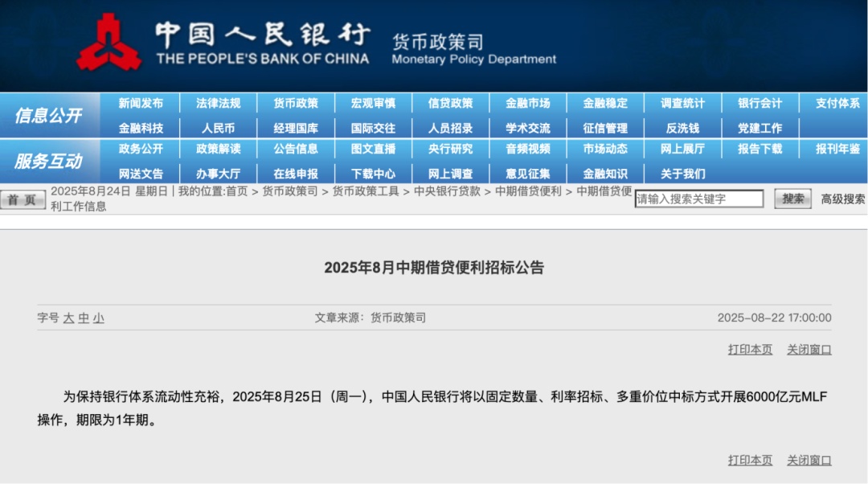Navigate to 报告下载
Viewport: 868px width, 484px height.
[759, 150]
